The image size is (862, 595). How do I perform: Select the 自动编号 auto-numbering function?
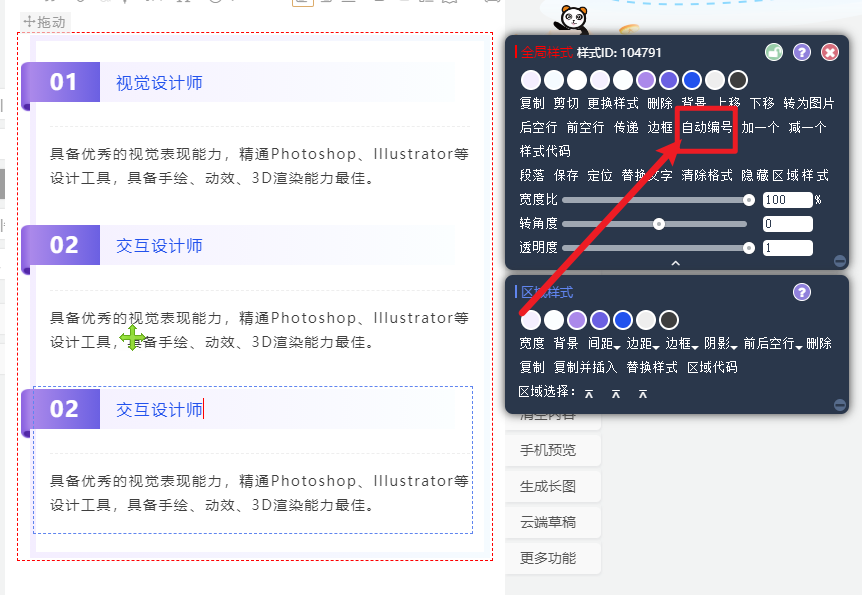pyautogui.click(x=707, y=128)
